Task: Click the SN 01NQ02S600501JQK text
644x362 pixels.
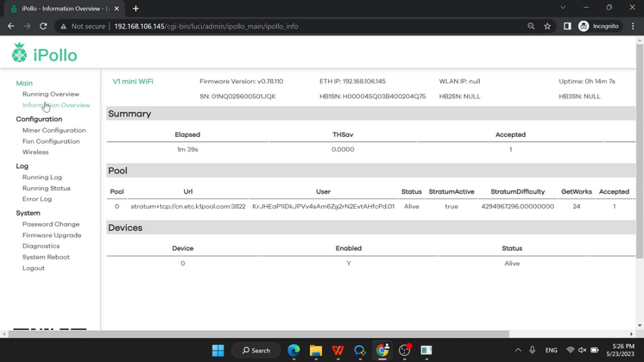Action: [x=237, y=96]
